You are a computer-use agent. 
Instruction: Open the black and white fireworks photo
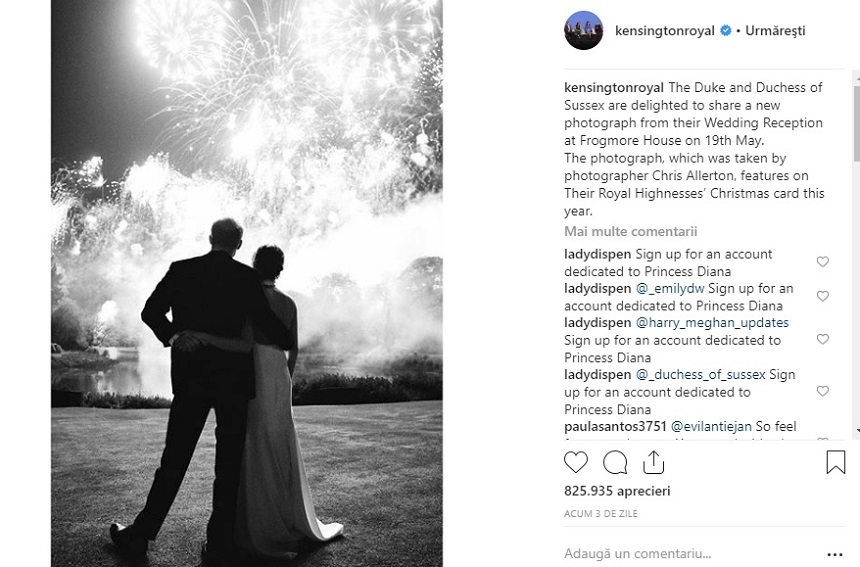click(247, 284)
